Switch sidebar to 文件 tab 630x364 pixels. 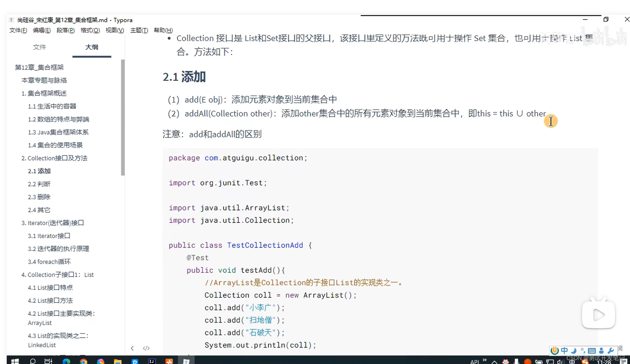(x=39, y=47)
